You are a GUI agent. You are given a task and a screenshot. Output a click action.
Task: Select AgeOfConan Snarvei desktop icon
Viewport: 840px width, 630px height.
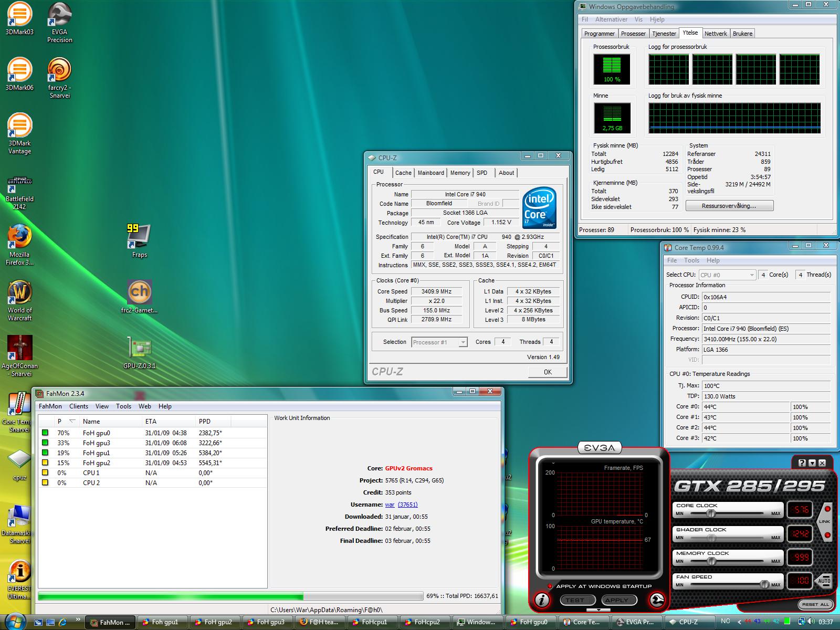point(19,356)
